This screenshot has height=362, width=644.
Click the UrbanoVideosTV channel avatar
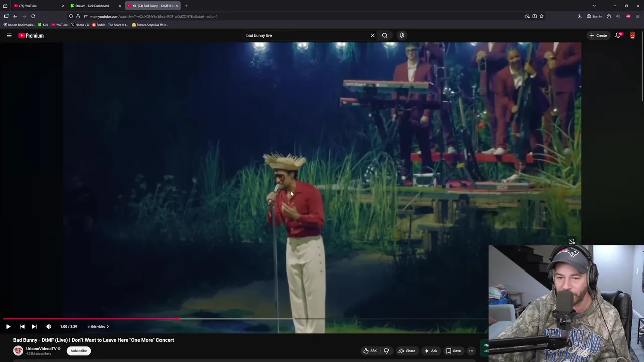click(x=18, y=351)
